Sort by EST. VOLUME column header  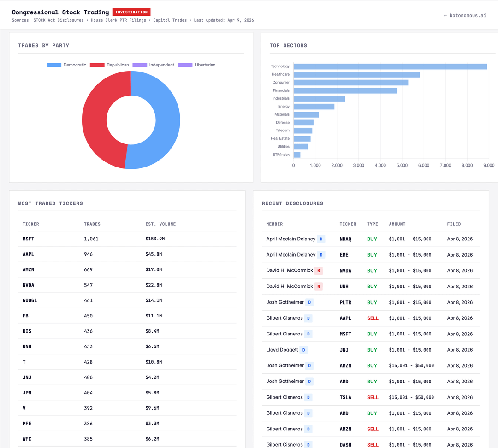click(x=160, y=224)
